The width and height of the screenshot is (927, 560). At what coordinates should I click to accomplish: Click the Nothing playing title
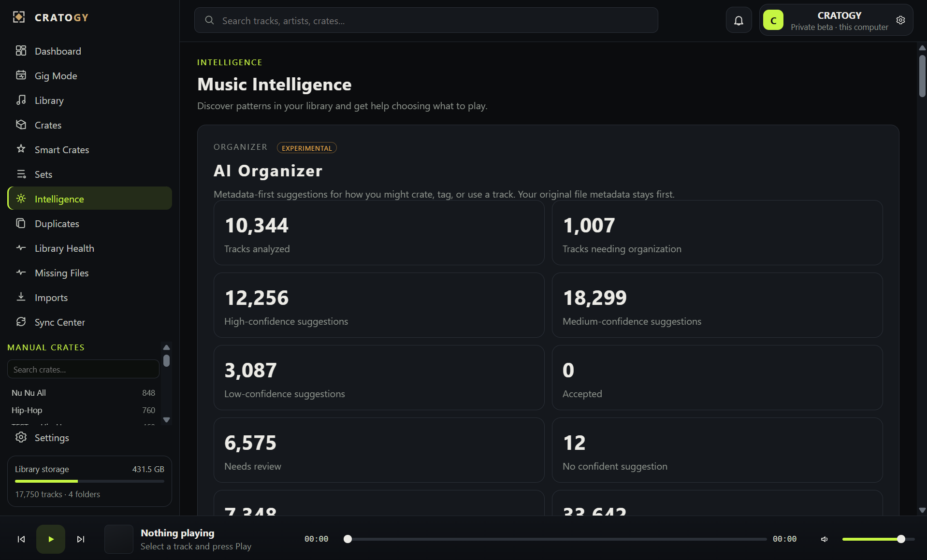177,533
